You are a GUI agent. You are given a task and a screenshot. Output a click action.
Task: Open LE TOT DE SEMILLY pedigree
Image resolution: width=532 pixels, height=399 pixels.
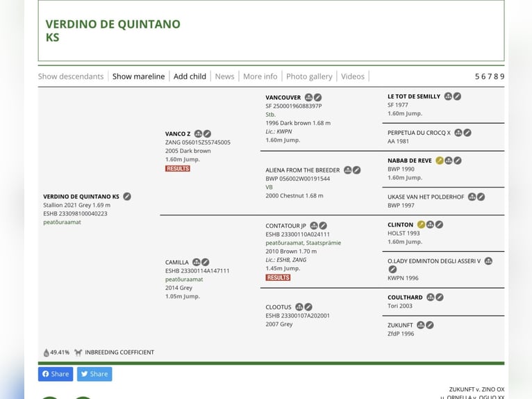(414, 97)
